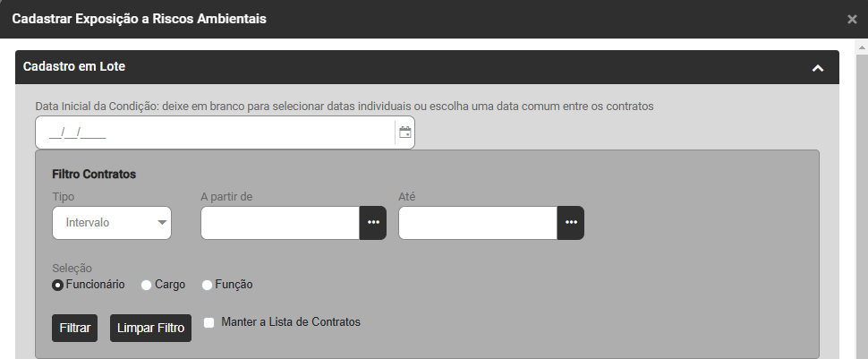This screenshot has height=359, width=868.
Task: Select the Cargo radio option
Action: [x=147, y=285]
